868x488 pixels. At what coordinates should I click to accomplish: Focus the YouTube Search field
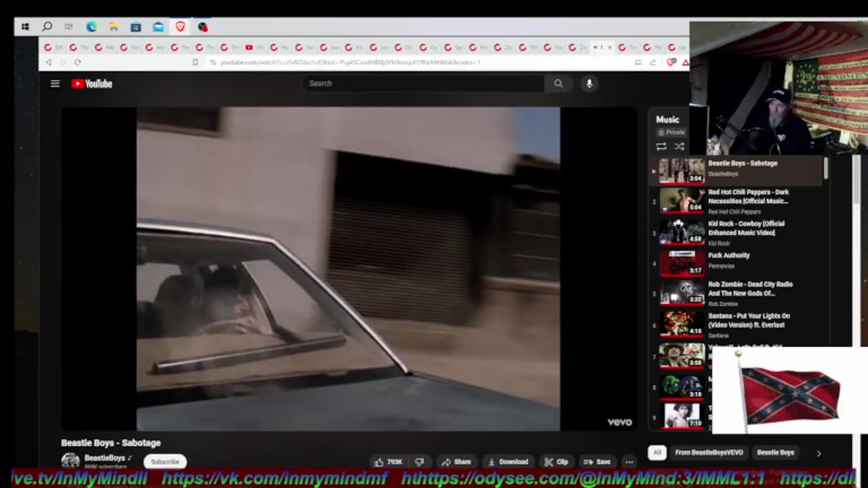(x=423, y=83)
